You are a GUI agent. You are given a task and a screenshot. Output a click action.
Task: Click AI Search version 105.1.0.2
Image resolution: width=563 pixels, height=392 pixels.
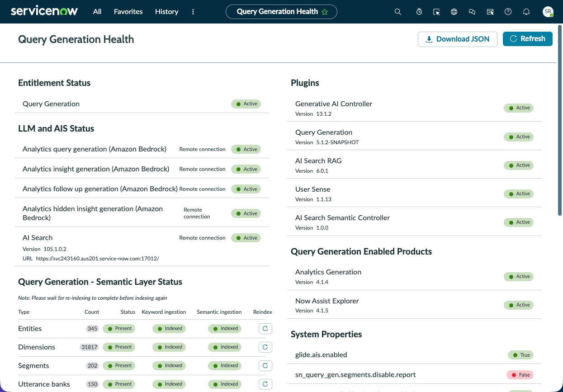tap(55, 249)
